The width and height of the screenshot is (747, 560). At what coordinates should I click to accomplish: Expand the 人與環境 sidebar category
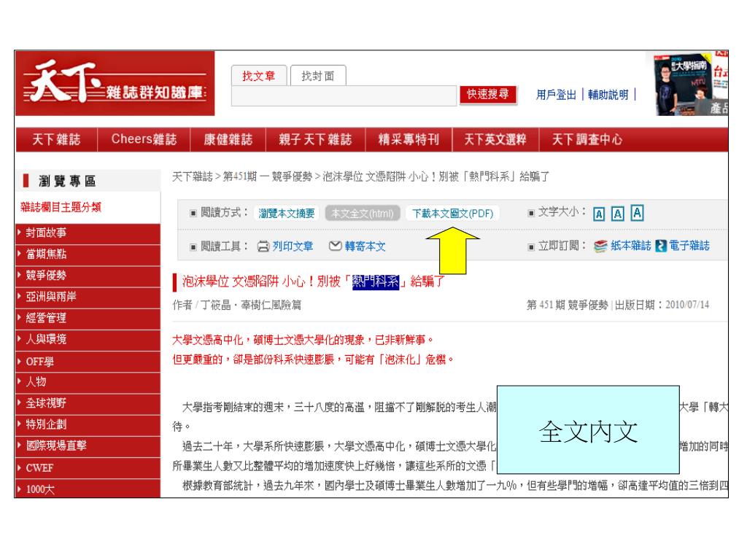click(88, 340)
